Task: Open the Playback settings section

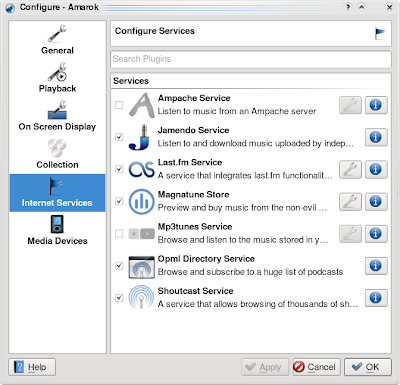Action: pyautogui.click(x=57, y=79)
